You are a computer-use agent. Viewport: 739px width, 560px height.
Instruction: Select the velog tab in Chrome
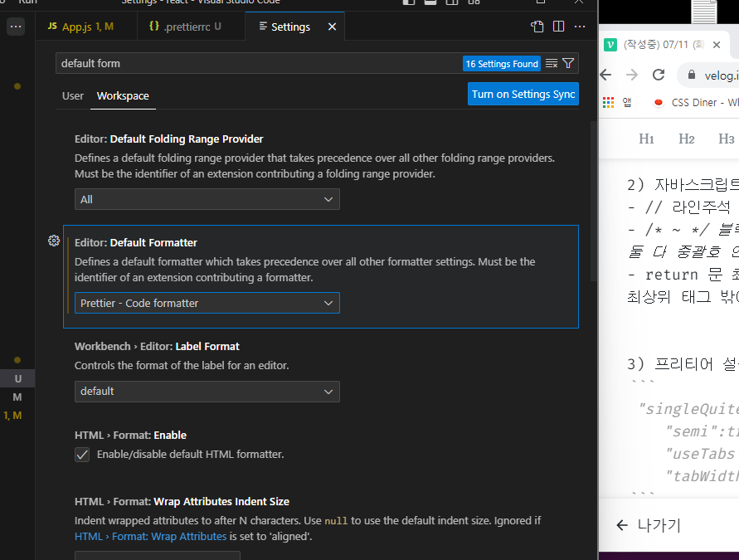coord(664,45)
